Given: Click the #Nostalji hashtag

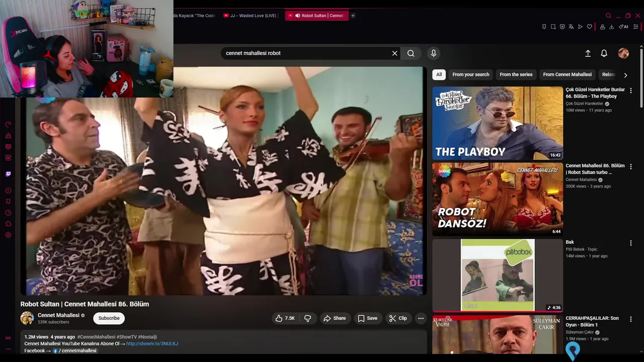Looking at the screenshot, I should tap(147, 337).
